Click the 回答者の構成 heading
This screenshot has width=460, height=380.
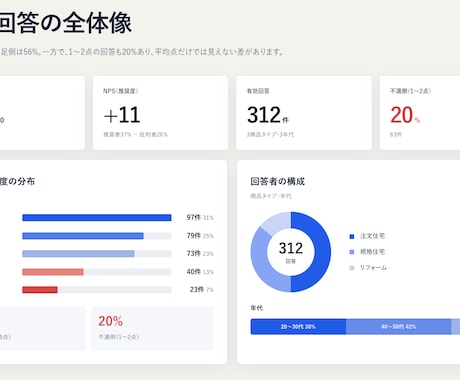coord(278,181)
